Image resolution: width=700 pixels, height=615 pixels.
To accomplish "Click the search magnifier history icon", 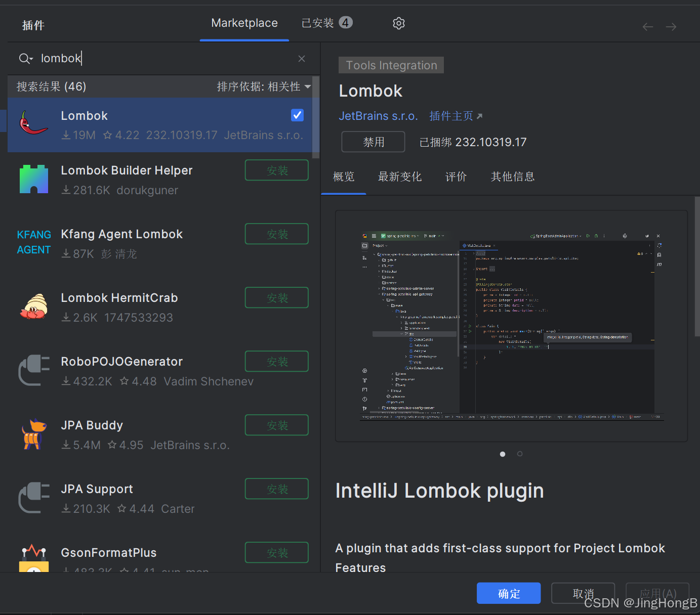I will pos(26,59).
